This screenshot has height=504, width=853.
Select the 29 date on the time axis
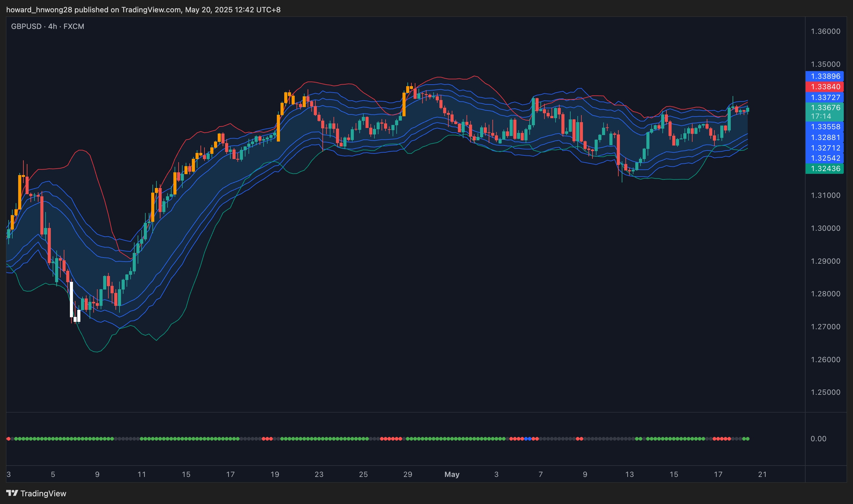(x=407, y=474)
